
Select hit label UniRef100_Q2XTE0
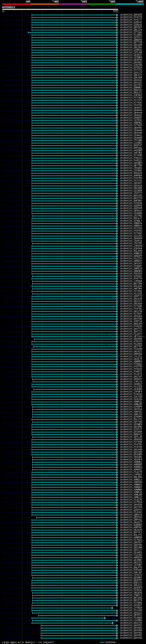pyautogui.click(x=131, y=85)
